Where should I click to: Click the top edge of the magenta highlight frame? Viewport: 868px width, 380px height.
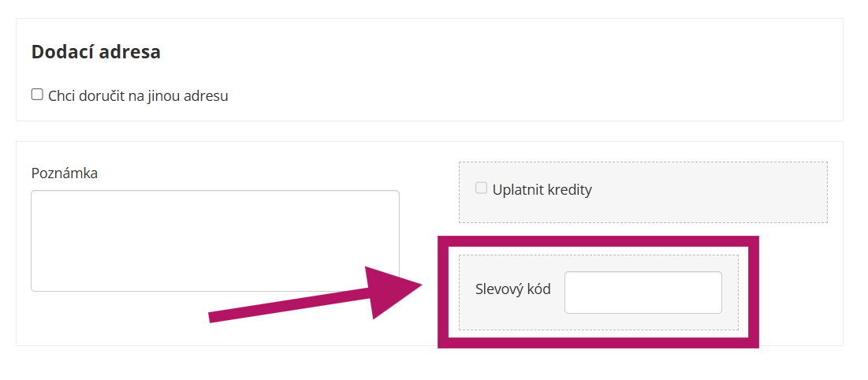tap(598, 241)
